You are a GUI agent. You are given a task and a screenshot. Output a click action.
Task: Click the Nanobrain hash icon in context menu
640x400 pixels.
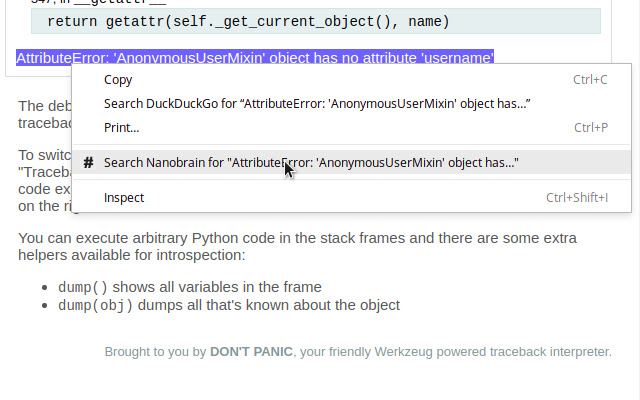(x=89, y=162)
